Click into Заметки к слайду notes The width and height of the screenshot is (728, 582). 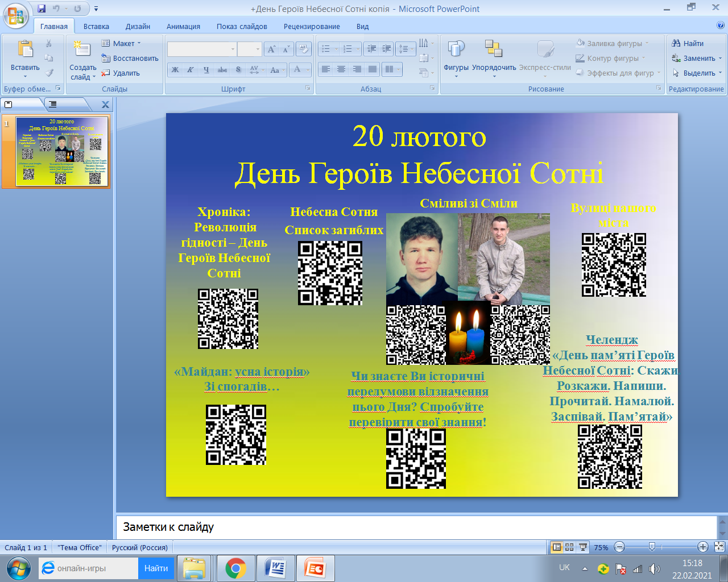[416, 527]
